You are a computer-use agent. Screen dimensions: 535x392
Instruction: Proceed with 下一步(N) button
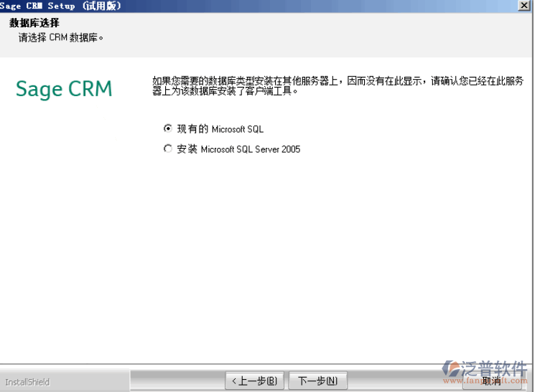(317, 381)
